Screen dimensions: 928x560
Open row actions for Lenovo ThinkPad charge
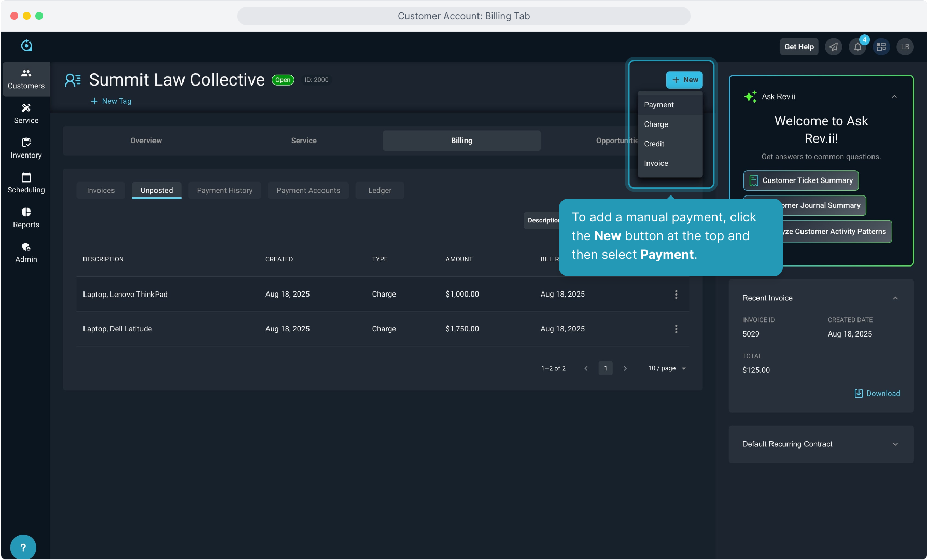[x=676, y=295]
